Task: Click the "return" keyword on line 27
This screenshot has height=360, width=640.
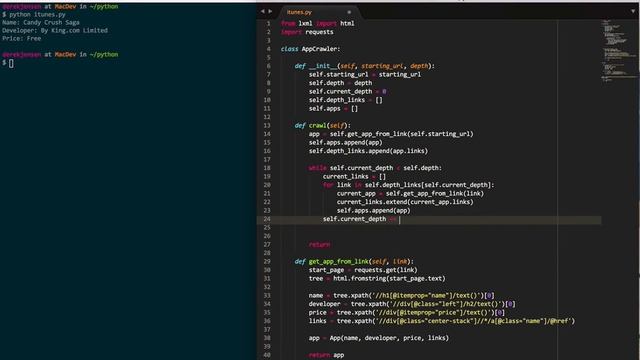Action: [x=319, y=245]
